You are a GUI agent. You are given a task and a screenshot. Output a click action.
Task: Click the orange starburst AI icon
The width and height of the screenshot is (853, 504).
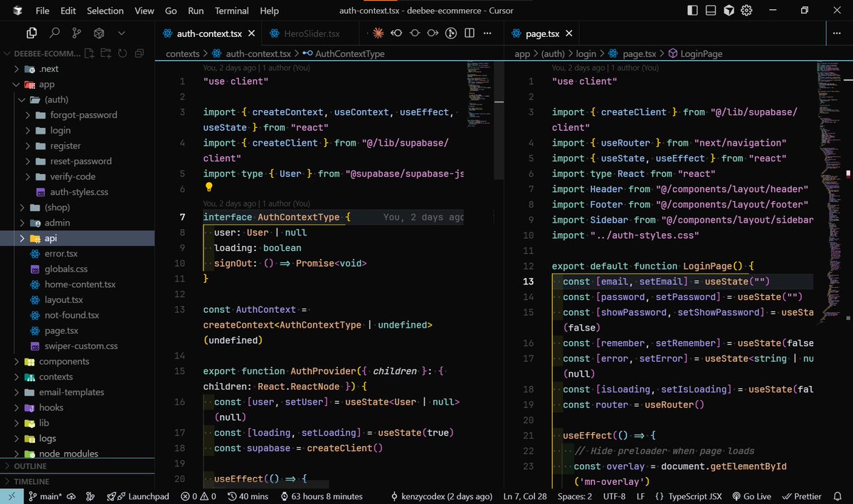[x=378, y=33]
